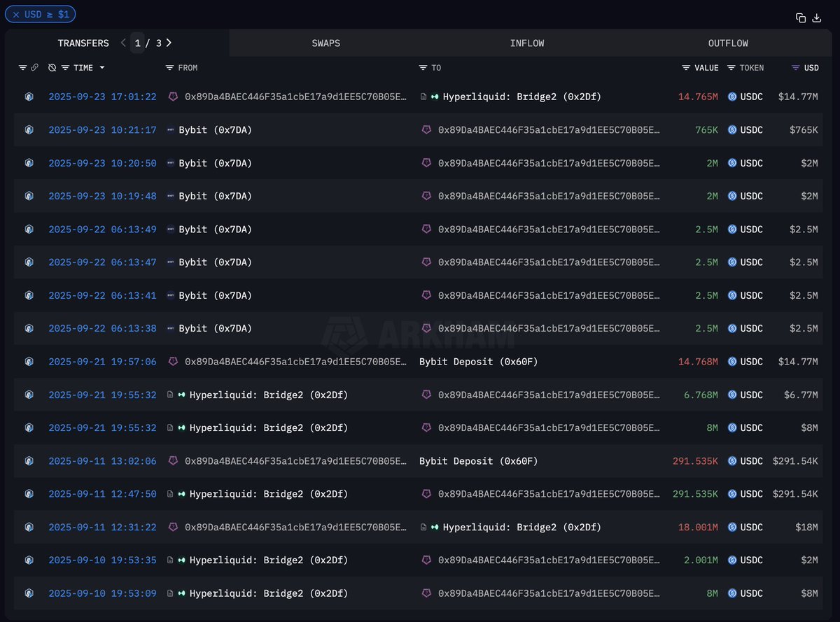Click the Bybit logo icon in the 10:19:48 row
840x622 pixels.
coord(171,196)
